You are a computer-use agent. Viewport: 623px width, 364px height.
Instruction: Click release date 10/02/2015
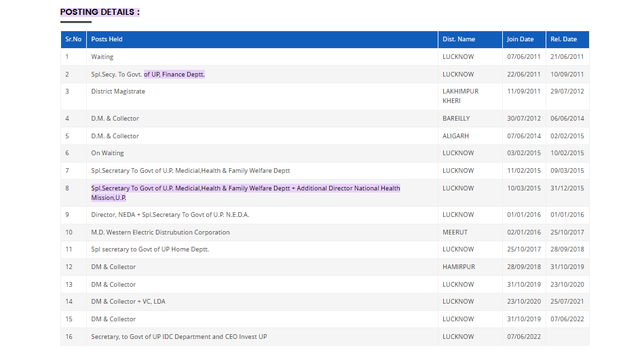[567, 153]
